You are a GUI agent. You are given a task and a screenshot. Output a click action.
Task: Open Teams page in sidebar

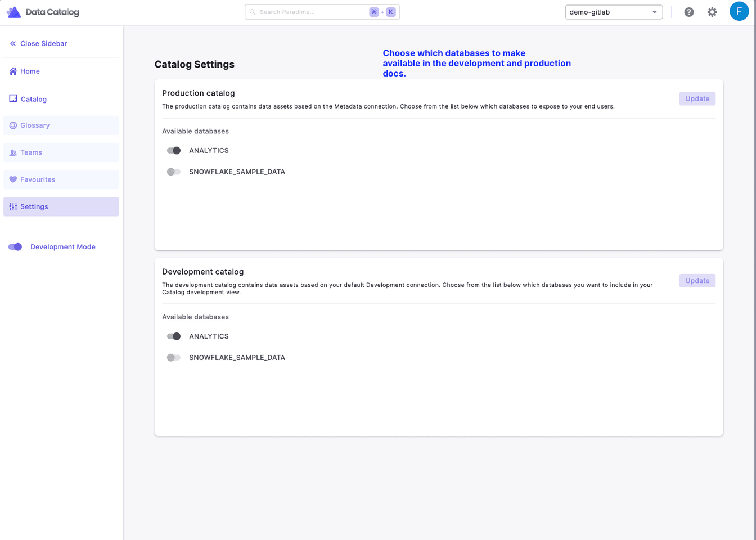tap(61, 152)
